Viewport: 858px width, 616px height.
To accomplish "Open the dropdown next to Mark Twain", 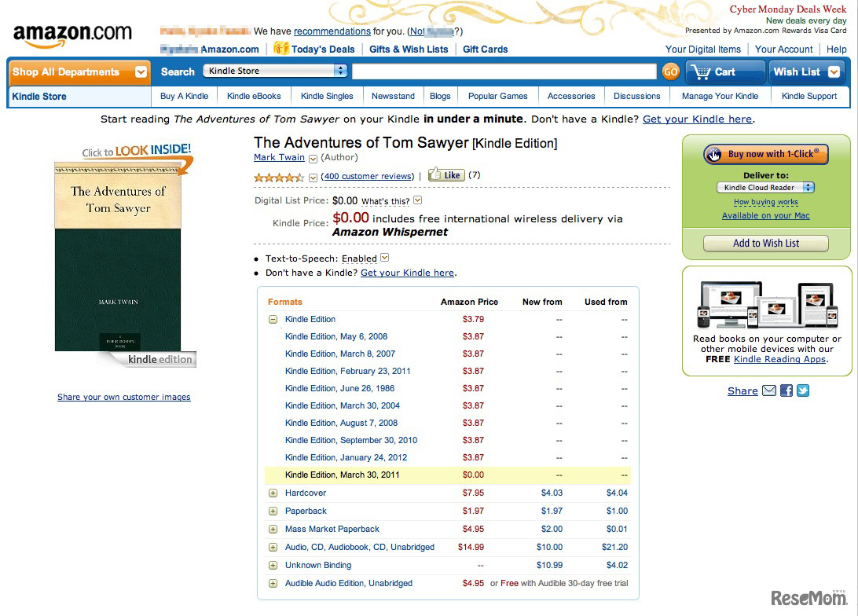I will pos(313,159).
